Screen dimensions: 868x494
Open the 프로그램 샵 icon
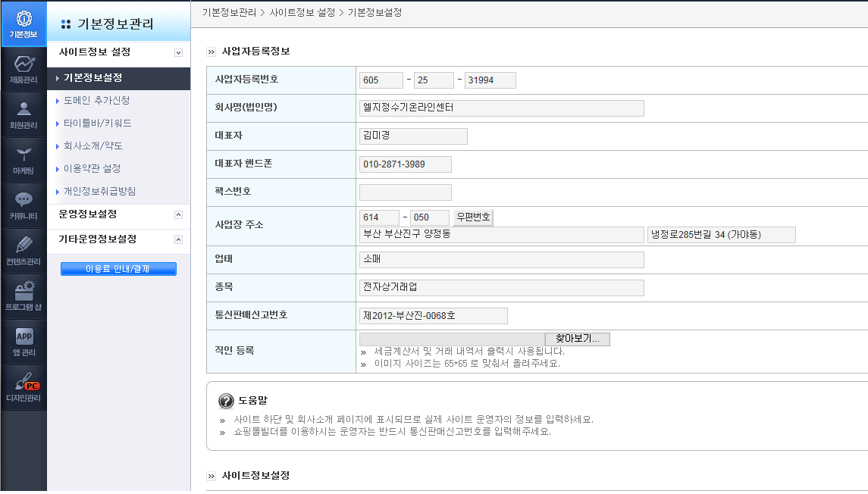click(x=24, y=296)
